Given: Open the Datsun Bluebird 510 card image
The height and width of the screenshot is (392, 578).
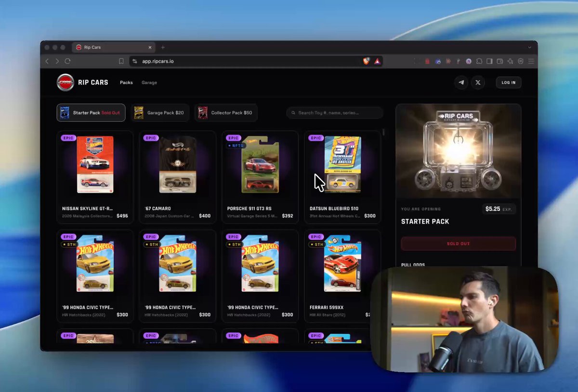Looking at the screenshot, I should [342, 165].
